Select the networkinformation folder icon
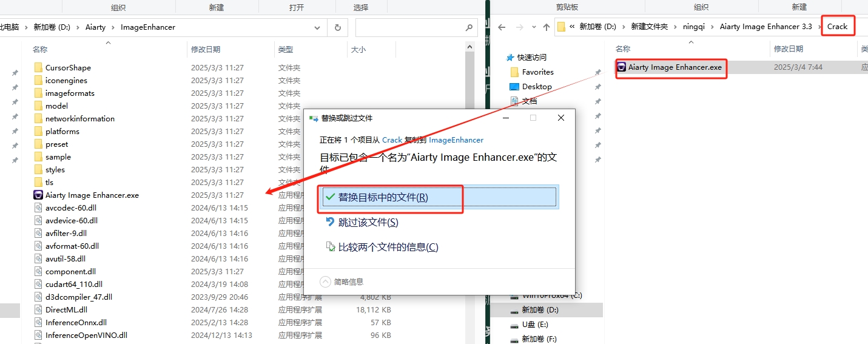Viewport: 868px width, 344px height. pyautogui.click(x=38, y=118)
